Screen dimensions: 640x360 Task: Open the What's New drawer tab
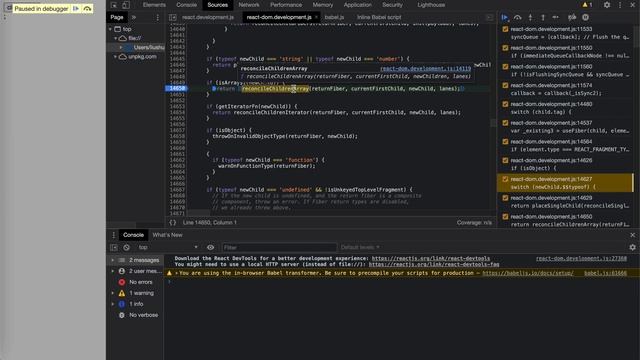coord(167,235)
